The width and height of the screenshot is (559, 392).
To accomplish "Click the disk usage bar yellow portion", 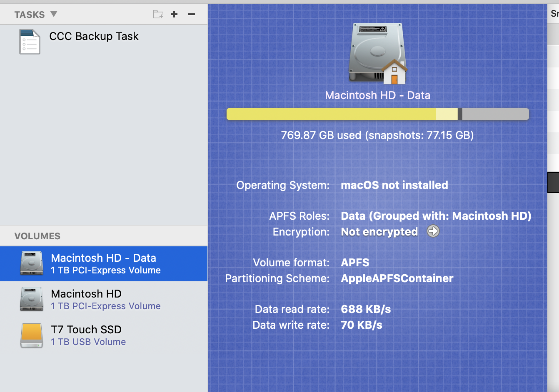I will click(331, 114).
